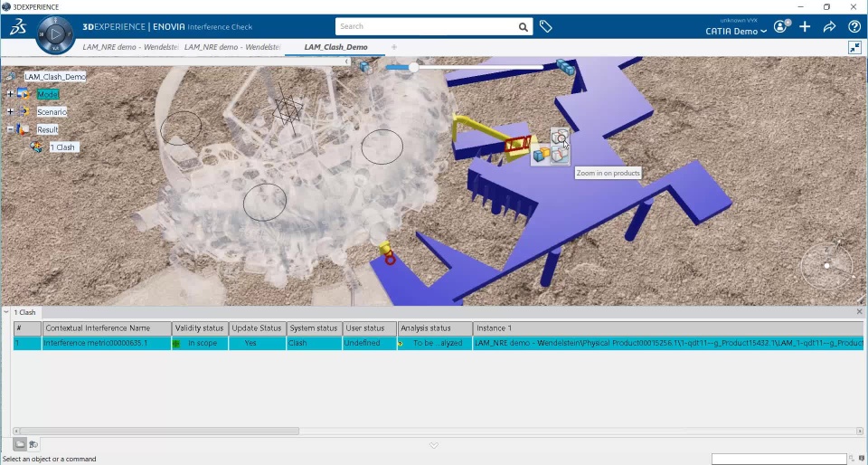This screenshot has height=465, width=868.
Task: Expand the Scenario tree node
Action: click(10, 112)
